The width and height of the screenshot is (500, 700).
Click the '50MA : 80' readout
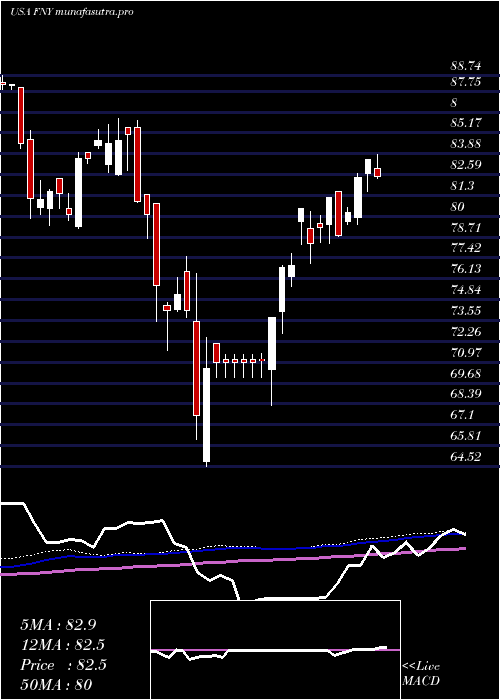56,685
